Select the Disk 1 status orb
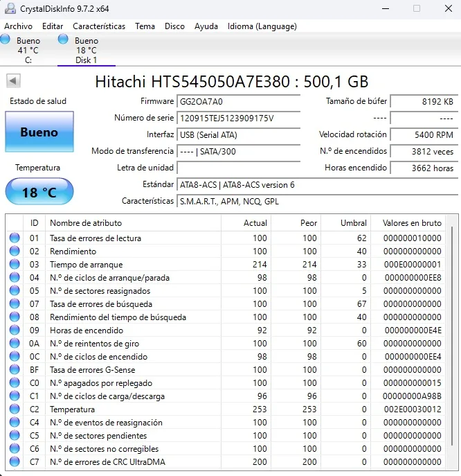This screenshot has height=476, width=461. coord(64,39)
